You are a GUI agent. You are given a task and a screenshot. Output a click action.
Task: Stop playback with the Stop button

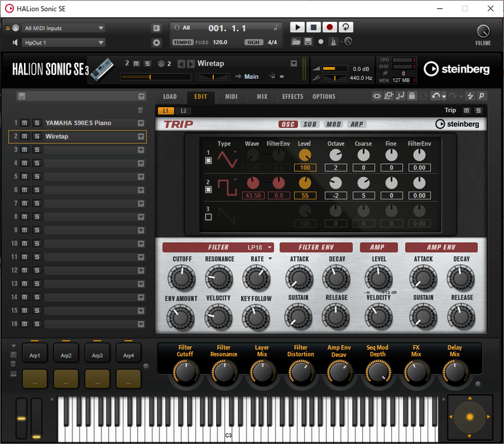[x=313, y=27]
